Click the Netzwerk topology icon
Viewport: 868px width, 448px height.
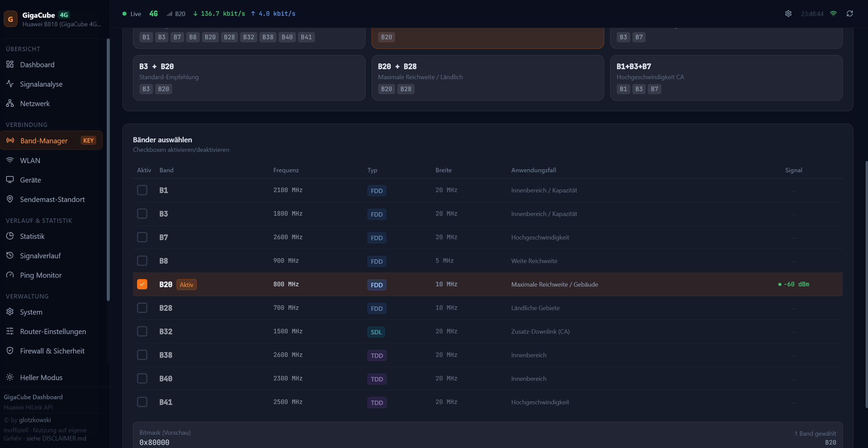point(10,103)
